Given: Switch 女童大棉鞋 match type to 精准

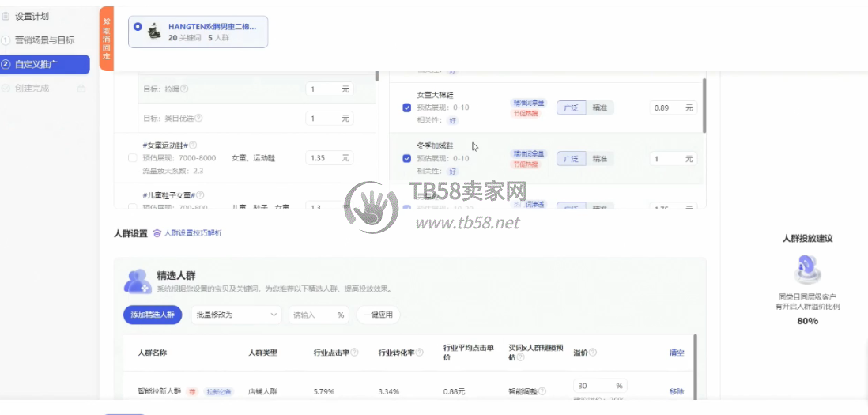Looking at the screenshot, I should coord(600,108).
